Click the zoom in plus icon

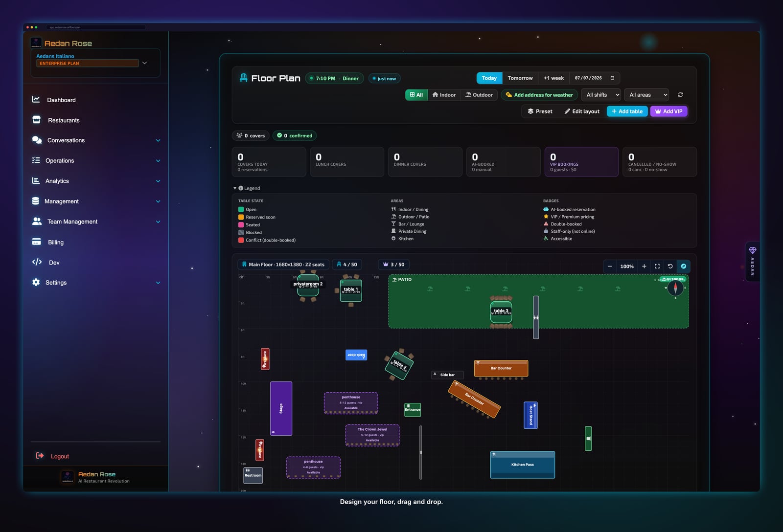click(x=644, y=266)
